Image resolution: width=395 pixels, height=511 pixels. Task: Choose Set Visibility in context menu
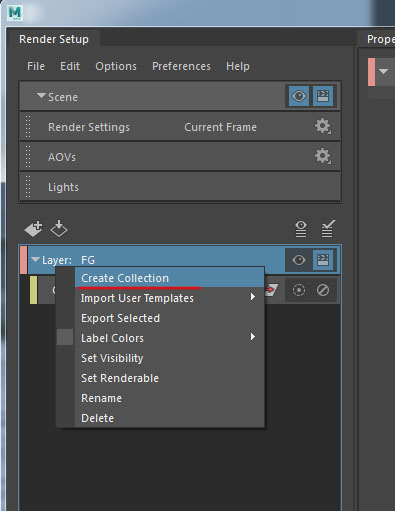tap(169, 358)
